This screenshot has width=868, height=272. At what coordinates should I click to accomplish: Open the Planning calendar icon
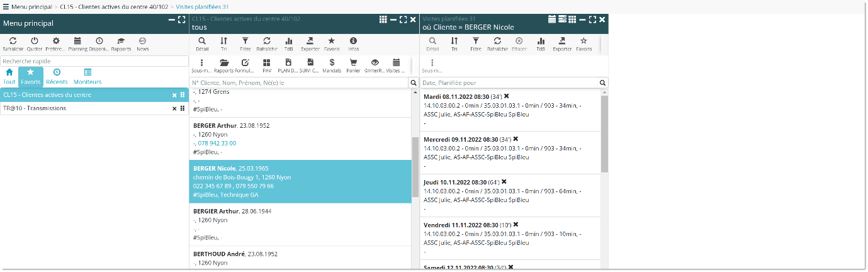(77, 43)
